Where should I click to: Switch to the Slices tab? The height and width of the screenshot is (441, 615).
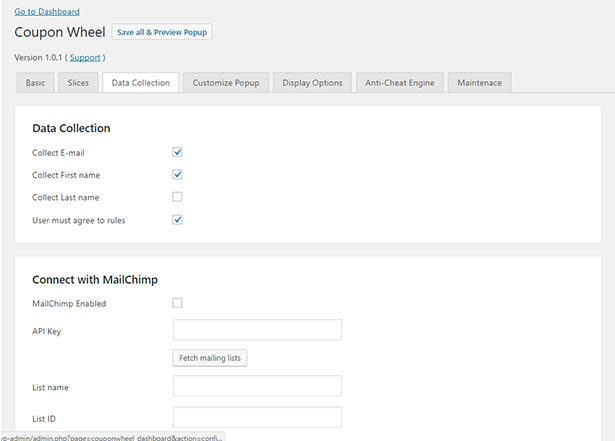click(x=78, y=83)
